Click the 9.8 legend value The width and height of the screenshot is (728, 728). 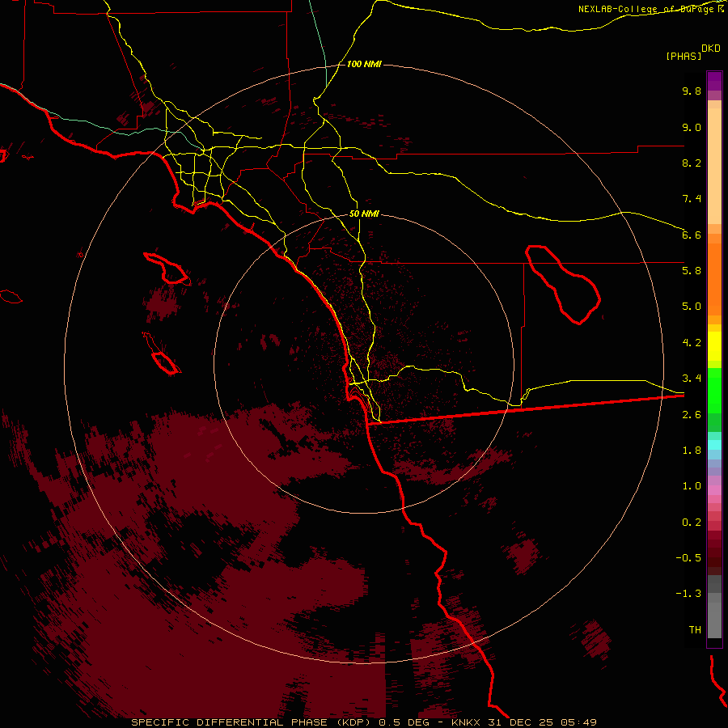click(692, 91)
